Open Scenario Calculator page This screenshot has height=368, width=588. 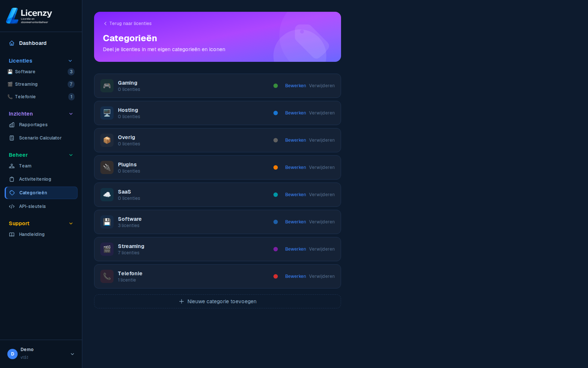[x=41, y=138]
